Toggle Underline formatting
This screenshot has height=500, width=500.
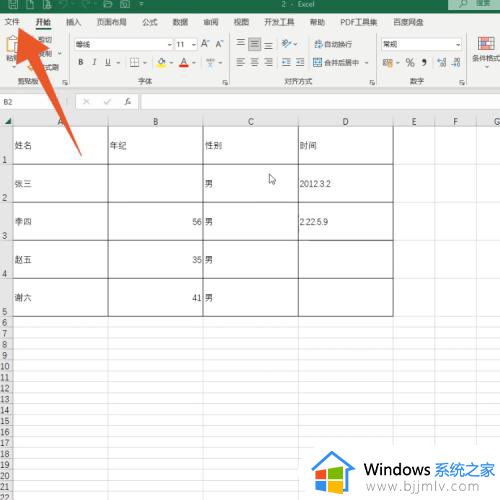[x=108, y=62]
